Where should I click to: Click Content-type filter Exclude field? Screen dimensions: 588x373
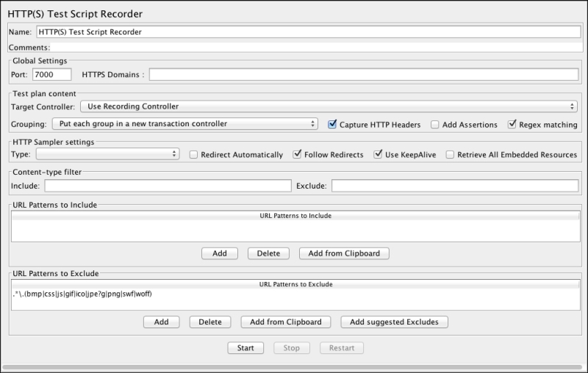[x=455, y=186]
